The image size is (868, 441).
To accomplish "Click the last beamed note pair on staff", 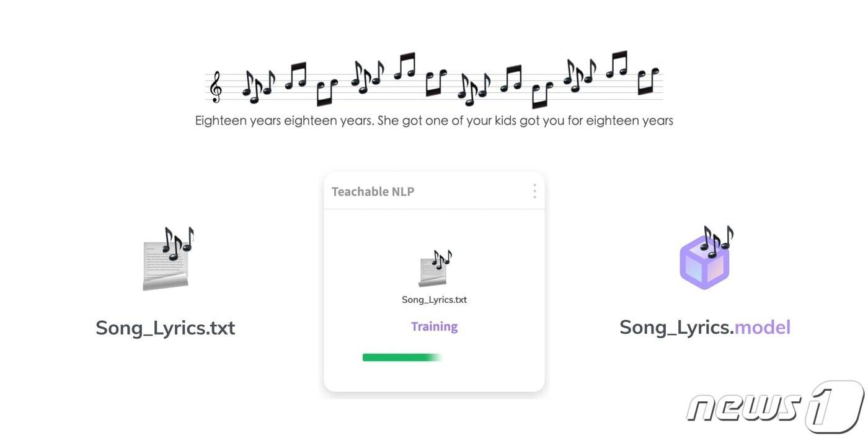I will [648, 81].
